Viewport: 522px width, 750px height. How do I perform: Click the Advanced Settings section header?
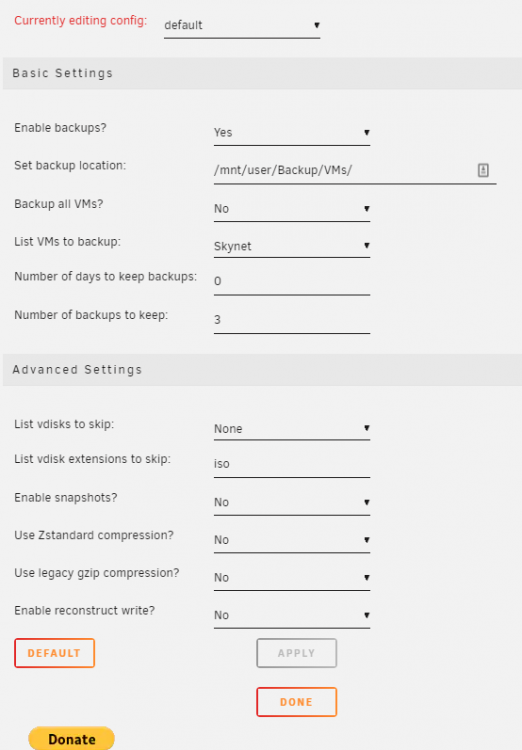[262, 370]
